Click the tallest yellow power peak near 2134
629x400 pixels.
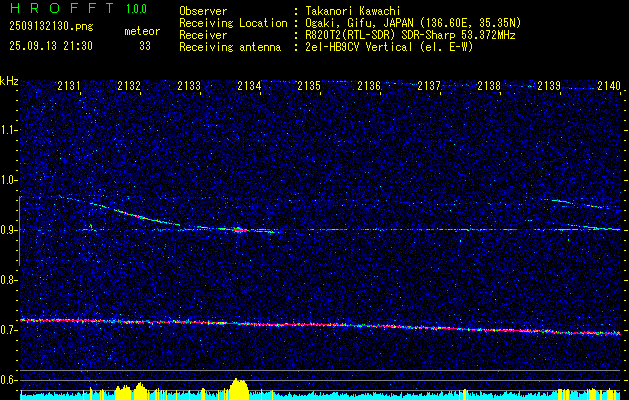coord(239,388)
